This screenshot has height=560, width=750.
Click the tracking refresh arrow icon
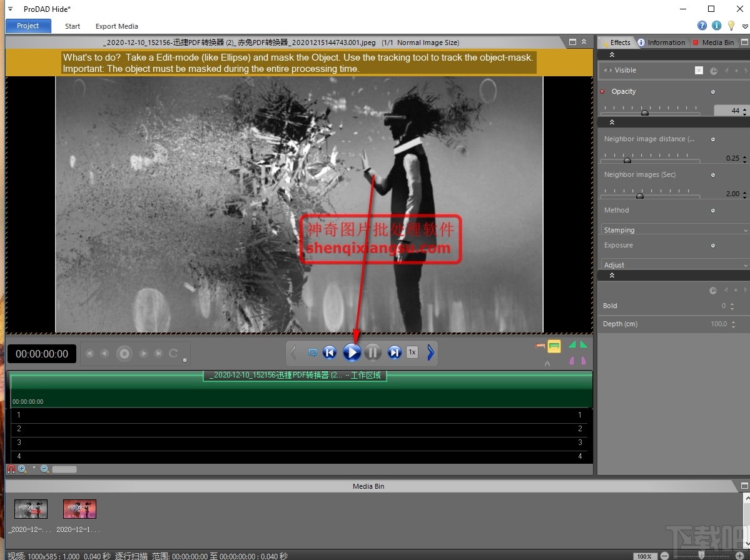pos(173,353)
